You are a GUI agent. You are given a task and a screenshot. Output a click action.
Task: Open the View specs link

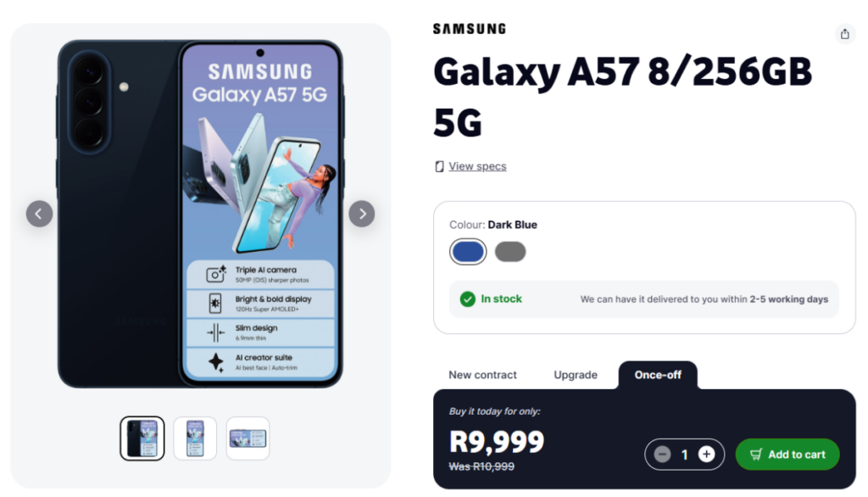click(x=477, y=166)
